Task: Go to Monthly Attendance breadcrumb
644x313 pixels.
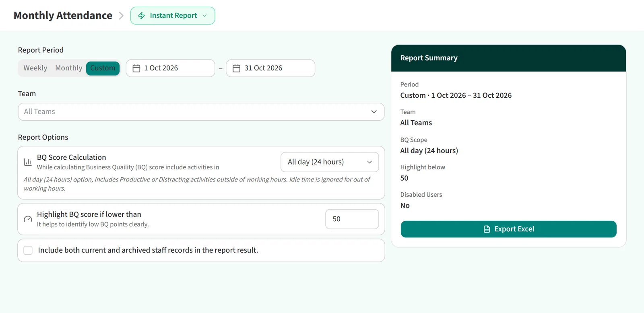Action: point(63,15)
